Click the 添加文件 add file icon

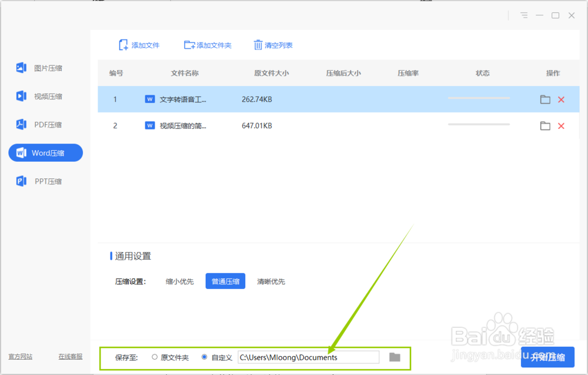coord(123,45)
